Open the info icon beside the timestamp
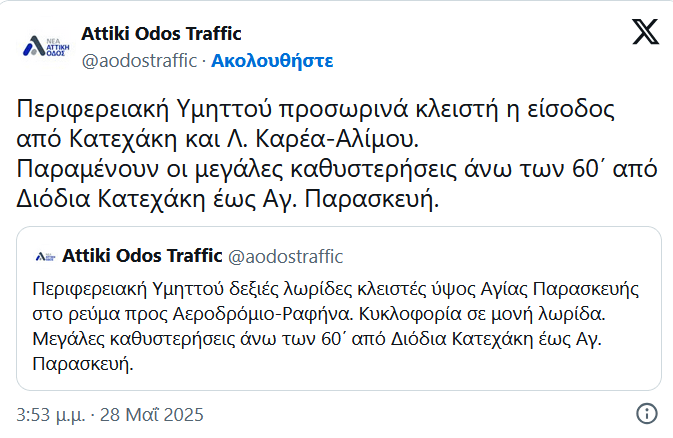Screen dimensions: 673x438 (x=647, y=413)
